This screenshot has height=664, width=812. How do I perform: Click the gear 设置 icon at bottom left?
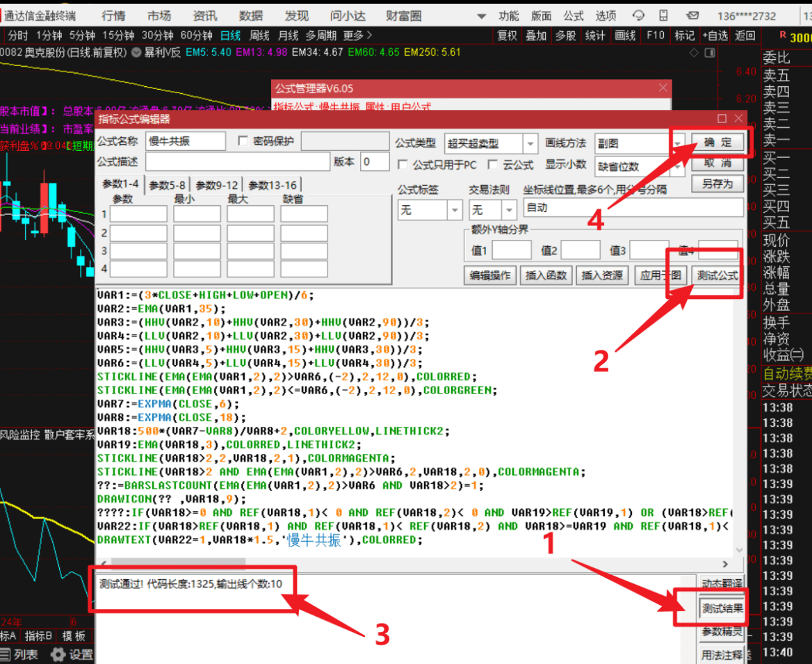58,655
